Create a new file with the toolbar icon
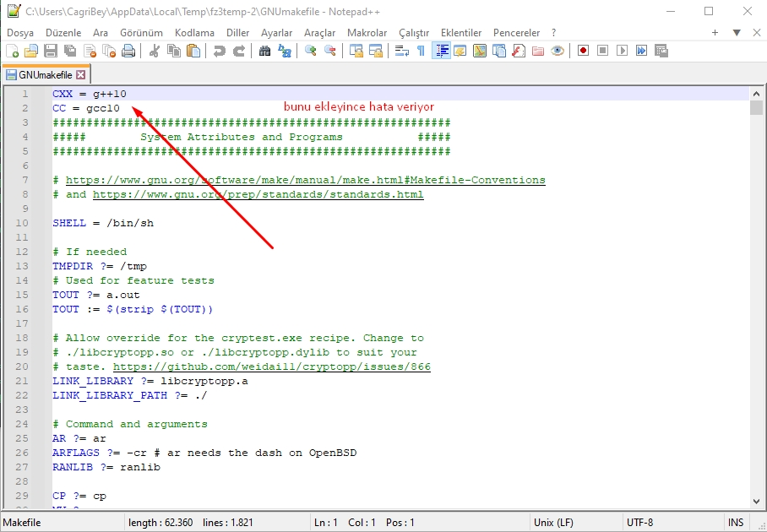767x532 pixels. click(12, 51)
